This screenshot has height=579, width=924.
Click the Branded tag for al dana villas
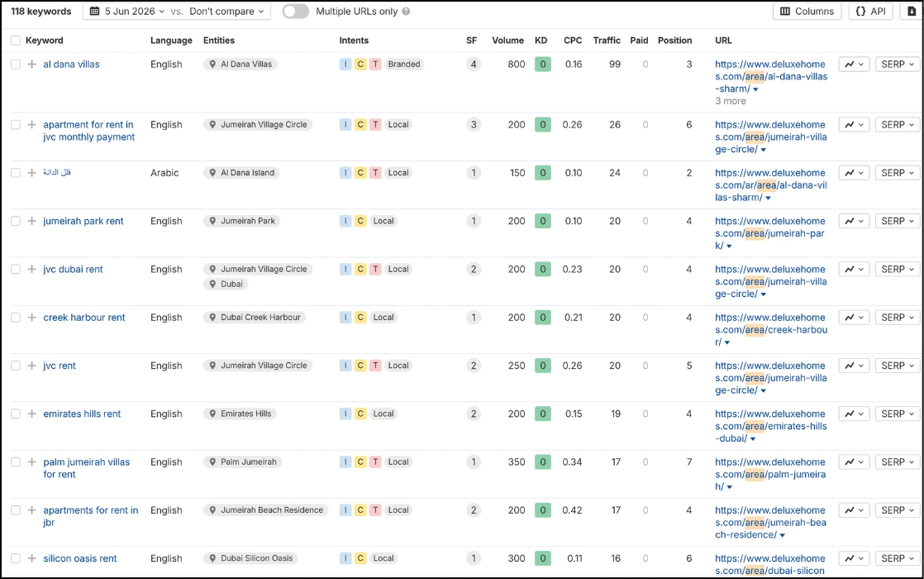tap(404, 65)
